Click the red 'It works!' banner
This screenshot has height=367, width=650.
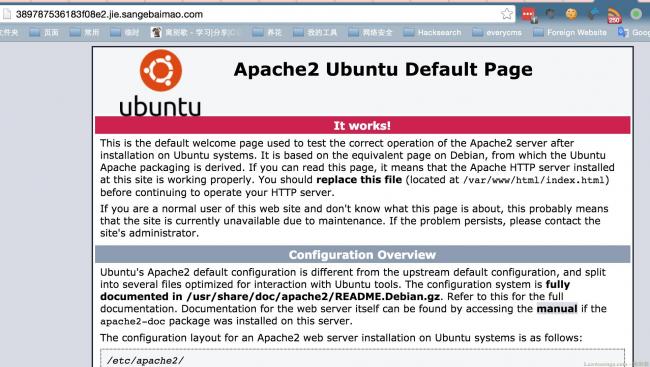coord(362,125)
